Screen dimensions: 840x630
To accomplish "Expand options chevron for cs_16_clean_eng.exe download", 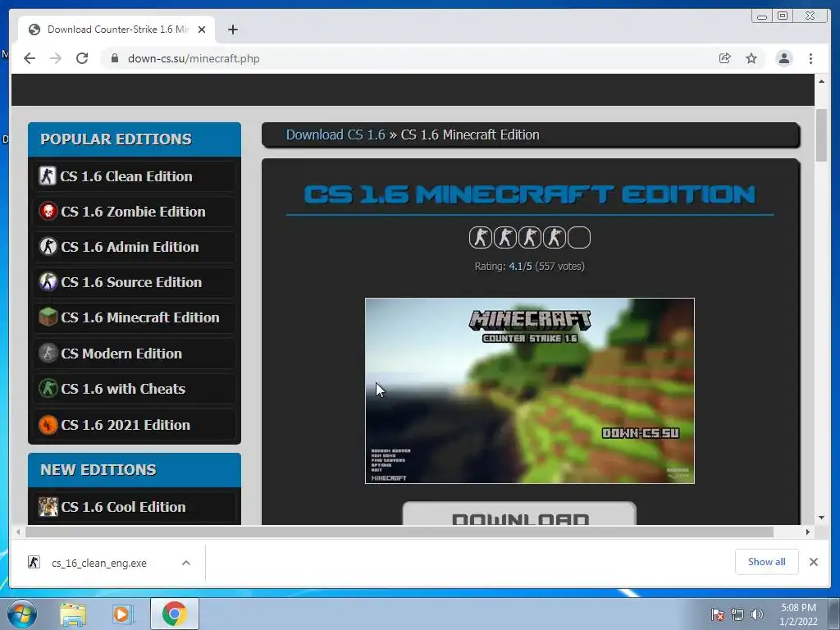I will tap(186, 563).
